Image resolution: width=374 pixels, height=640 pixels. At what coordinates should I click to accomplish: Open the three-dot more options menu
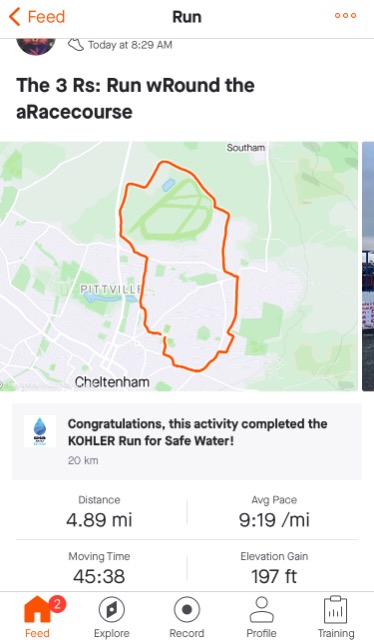345,16
